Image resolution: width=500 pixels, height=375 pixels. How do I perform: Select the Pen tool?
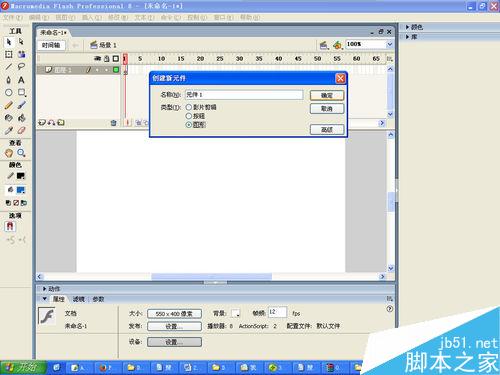click(9, 80)
